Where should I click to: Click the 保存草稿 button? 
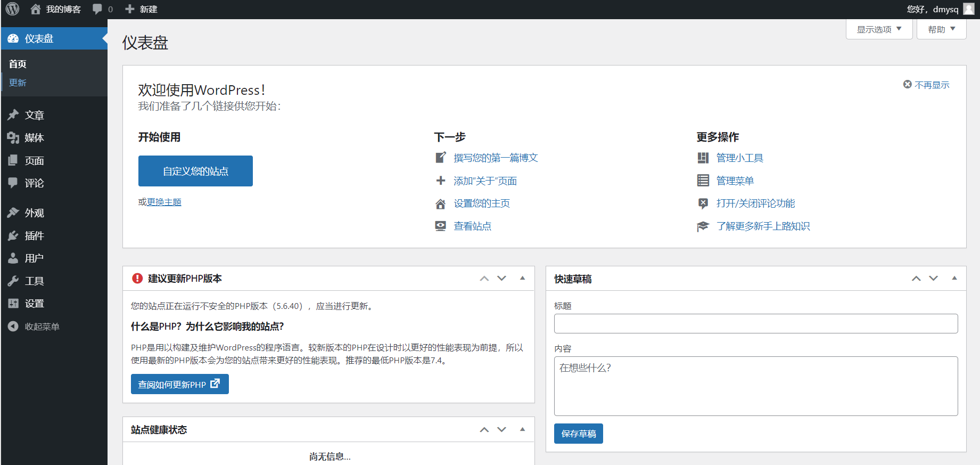point(579,434)
